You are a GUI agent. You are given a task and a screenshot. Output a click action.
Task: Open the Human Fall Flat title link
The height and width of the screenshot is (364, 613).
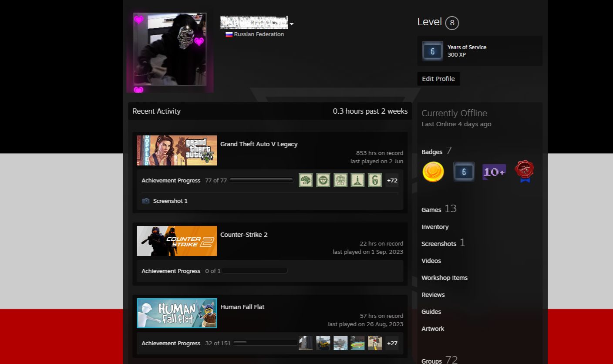coord(243,307)
